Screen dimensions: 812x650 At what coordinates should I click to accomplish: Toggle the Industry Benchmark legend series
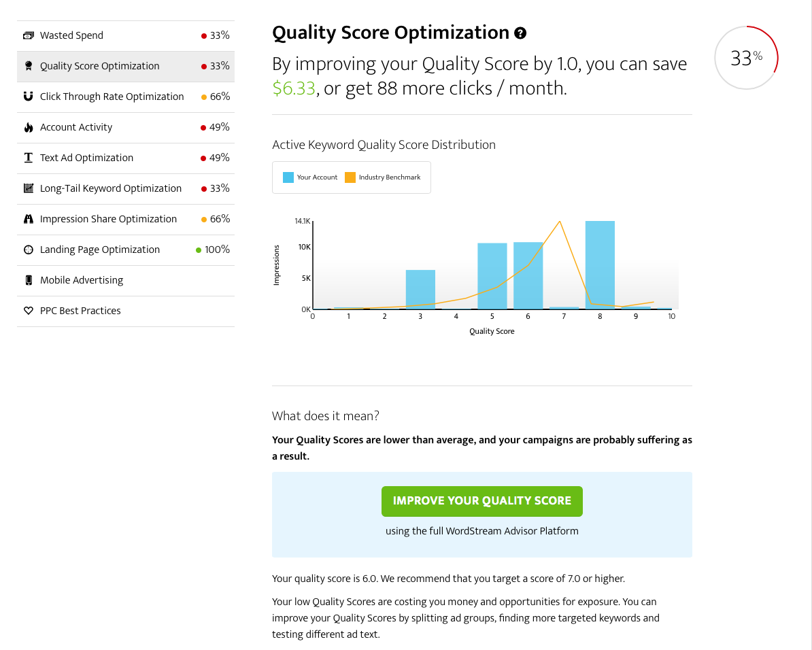pos(390,177)
